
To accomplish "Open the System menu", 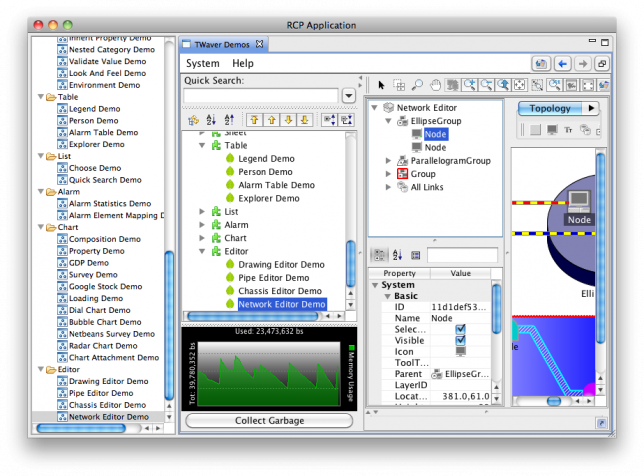I will tap(203, 63).
